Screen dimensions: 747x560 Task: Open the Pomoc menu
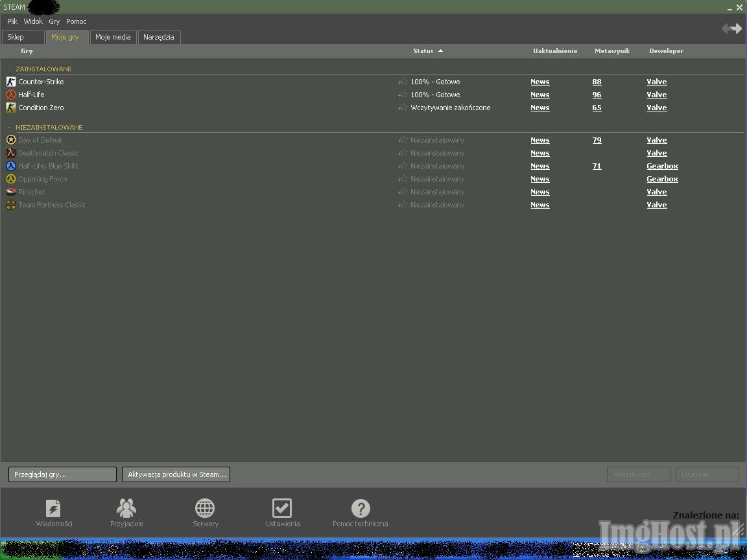pyautogui.click(x=77, y=21)
